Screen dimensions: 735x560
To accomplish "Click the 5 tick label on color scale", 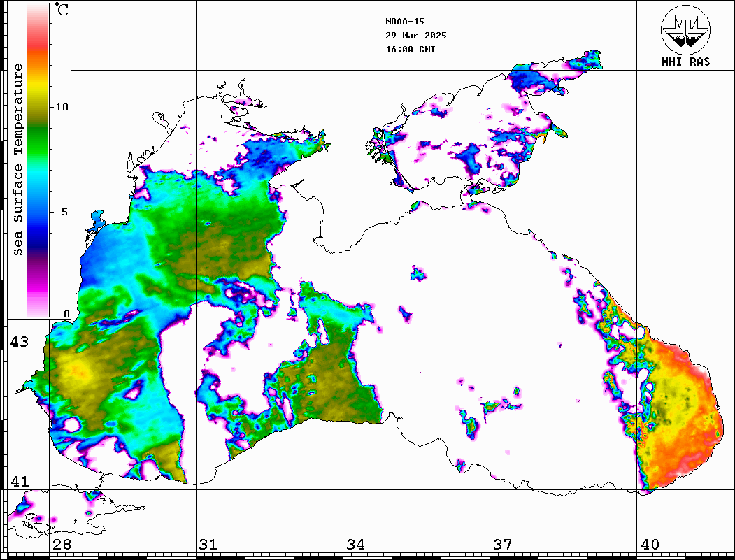I will coord(64,212).
